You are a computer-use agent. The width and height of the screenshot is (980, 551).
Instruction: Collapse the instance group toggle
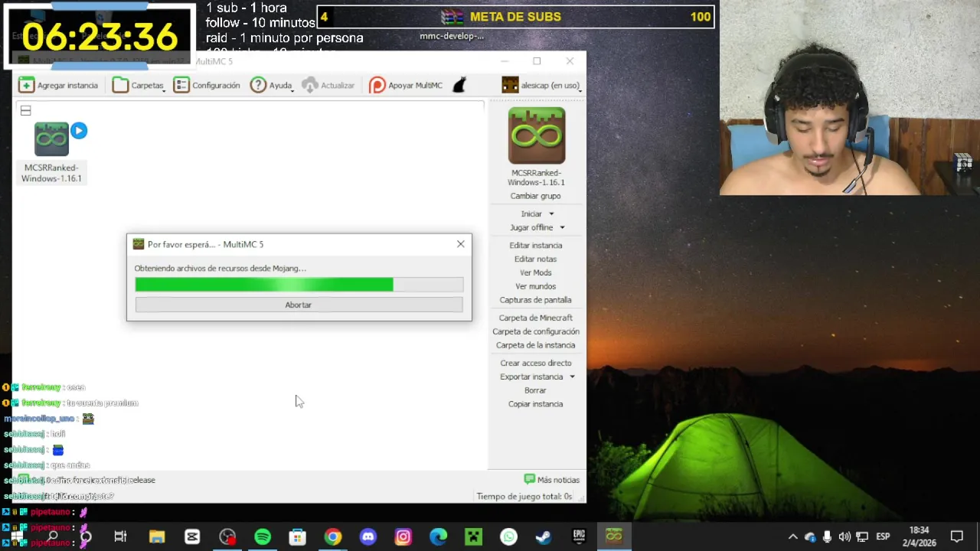25,111
